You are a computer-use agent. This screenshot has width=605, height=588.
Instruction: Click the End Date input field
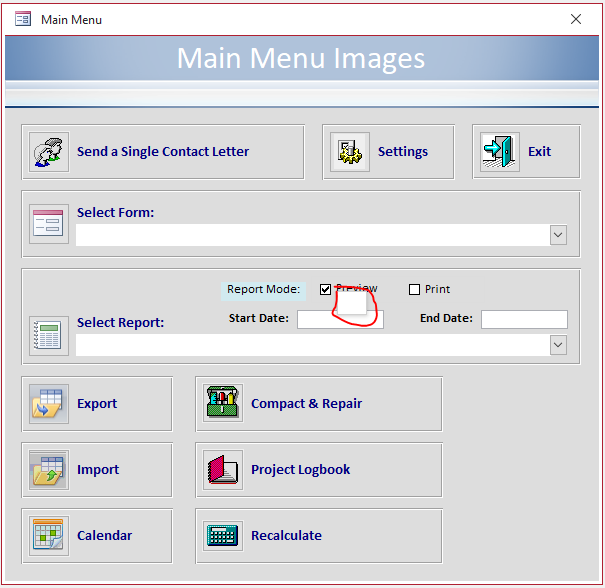pos(524,319)
